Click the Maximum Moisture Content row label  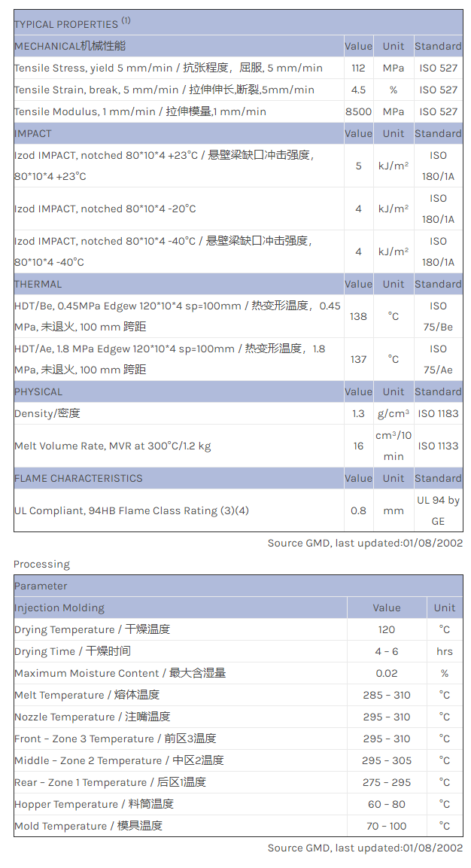pyautogui.click(x=120, y=673)
